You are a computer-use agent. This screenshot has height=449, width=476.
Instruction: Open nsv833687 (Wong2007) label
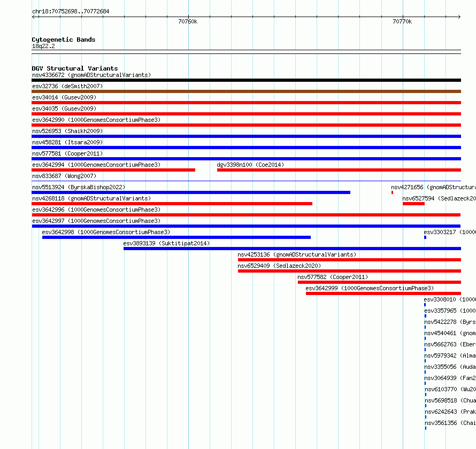click(64, 176)
